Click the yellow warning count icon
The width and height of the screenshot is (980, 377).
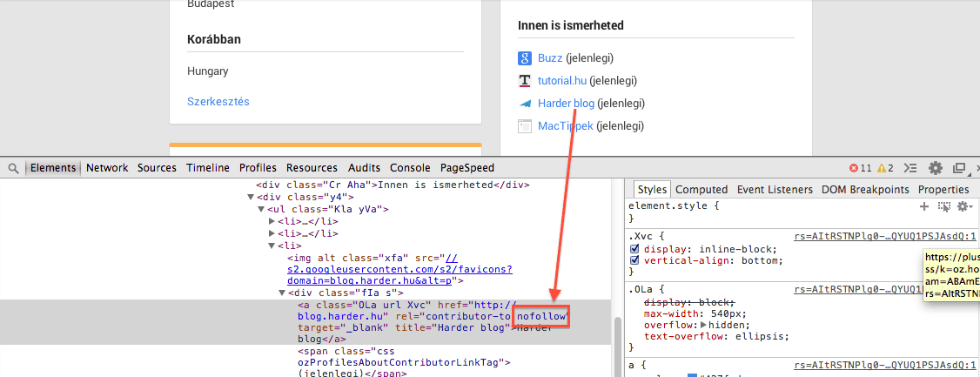[880, 168]
